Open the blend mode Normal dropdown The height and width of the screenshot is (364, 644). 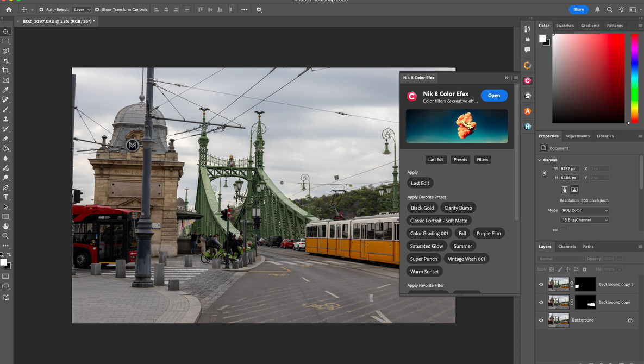tap(561, 259)
